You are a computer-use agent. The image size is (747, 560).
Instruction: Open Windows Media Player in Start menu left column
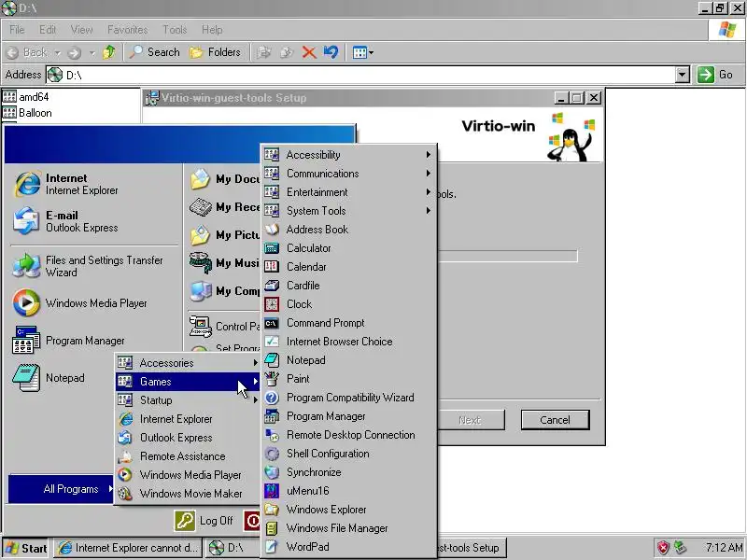point(94,302)
